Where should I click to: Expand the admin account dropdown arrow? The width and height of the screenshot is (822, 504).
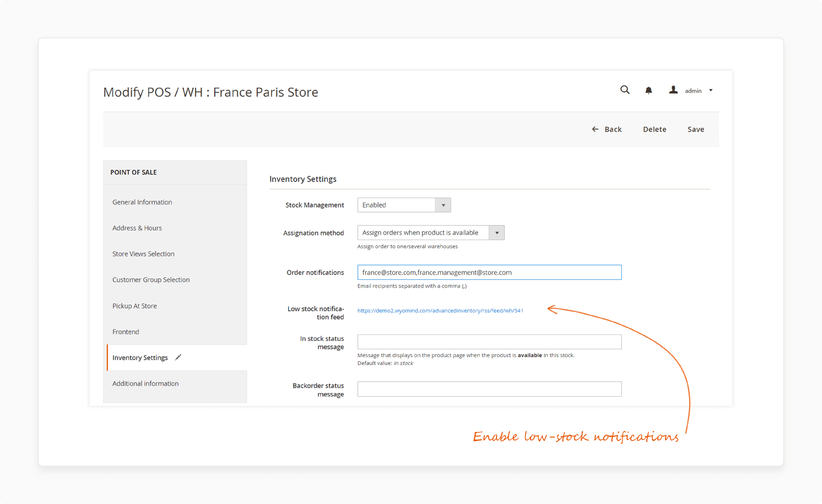point(711,90)
